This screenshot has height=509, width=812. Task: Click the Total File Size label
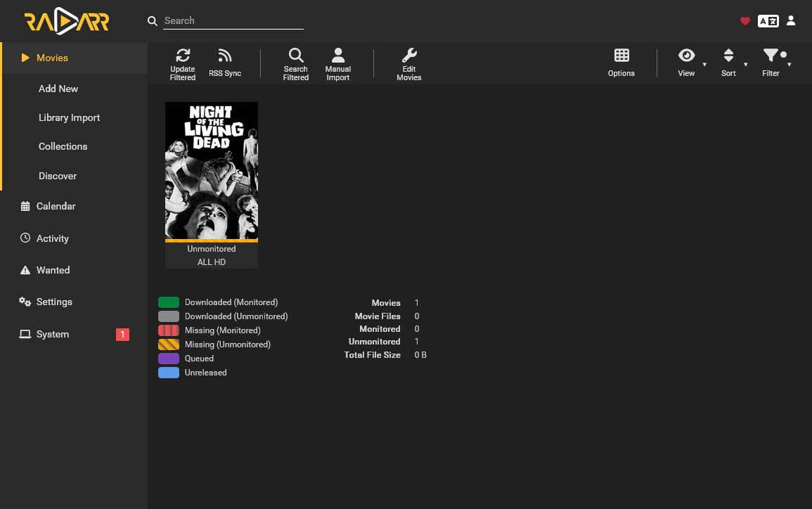point(373,355)
